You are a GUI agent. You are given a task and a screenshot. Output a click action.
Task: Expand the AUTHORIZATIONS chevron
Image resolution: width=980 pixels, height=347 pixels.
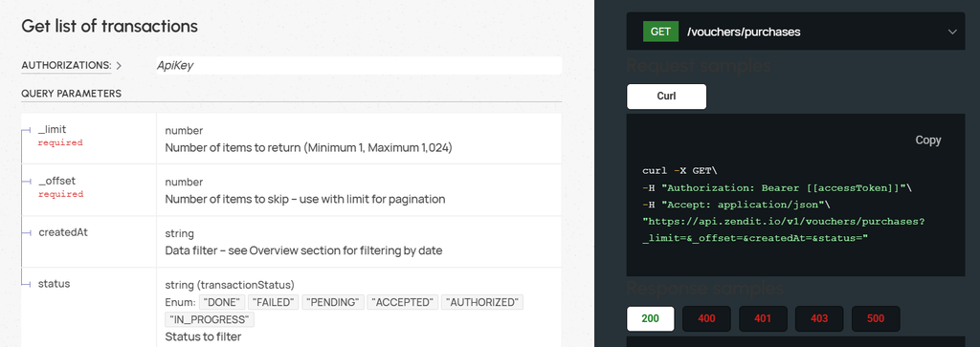[119, 65]
